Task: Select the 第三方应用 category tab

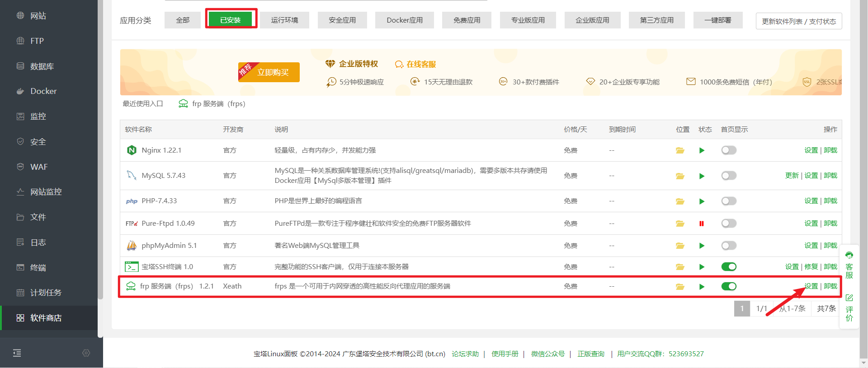Action: coord(656,20)
